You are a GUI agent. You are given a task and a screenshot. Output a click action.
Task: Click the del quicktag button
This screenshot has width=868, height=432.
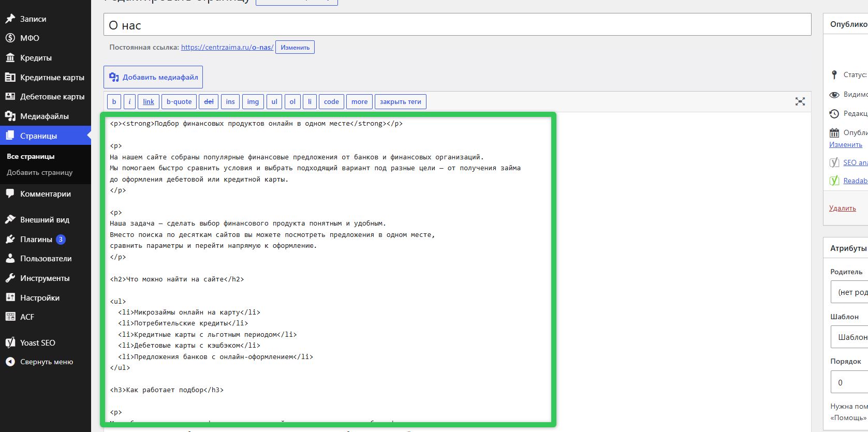[x=209, y=101]
